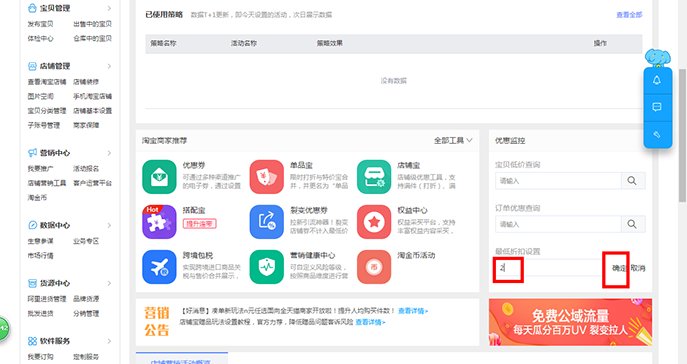Open the 权益中心 star icon

point(374,222)
